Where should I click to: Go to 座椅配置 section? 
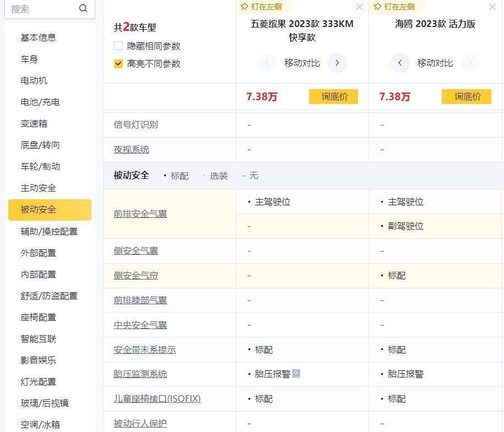click(x=38, y=318)
